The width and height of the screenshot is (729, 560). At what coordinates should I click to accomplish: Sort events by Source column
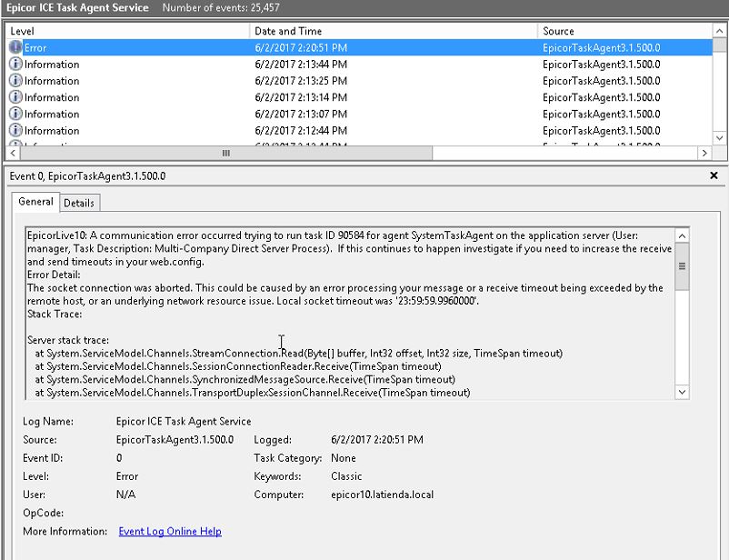tap(624, 31)
